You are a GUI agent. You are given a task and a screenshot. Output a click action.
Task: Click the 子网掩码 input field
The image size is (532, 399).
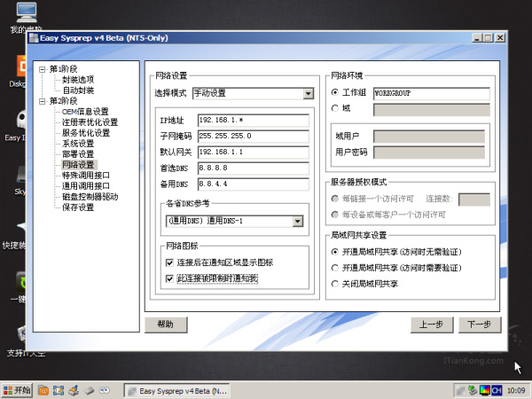pyautogui.click(x=254, y=136)
